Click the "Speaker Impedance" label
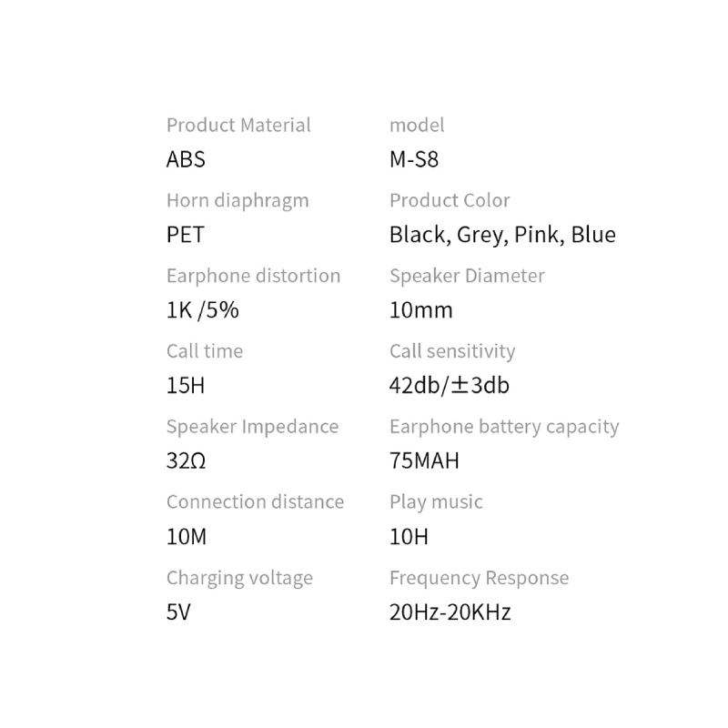This screenshot has width=728, height=728. [x=252, y=427]
